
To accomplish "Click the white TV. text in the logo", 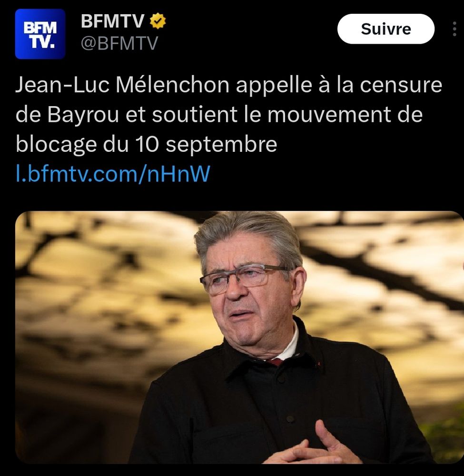I will click(43, 42).
